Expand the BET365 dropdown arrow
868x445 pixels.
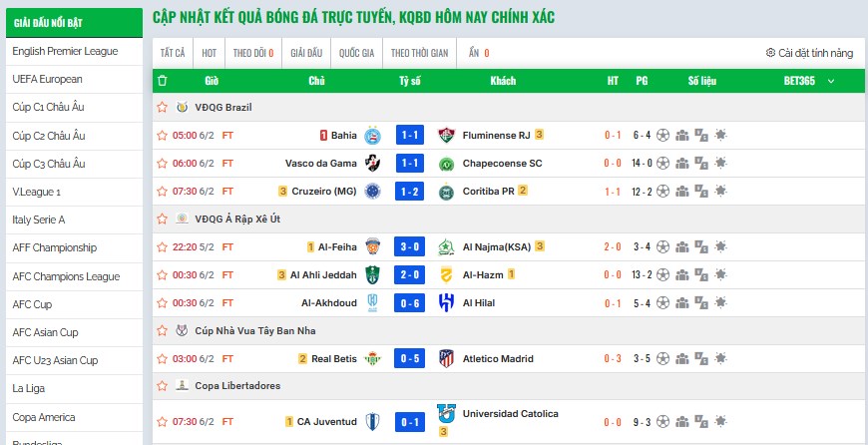coord(831,81)
